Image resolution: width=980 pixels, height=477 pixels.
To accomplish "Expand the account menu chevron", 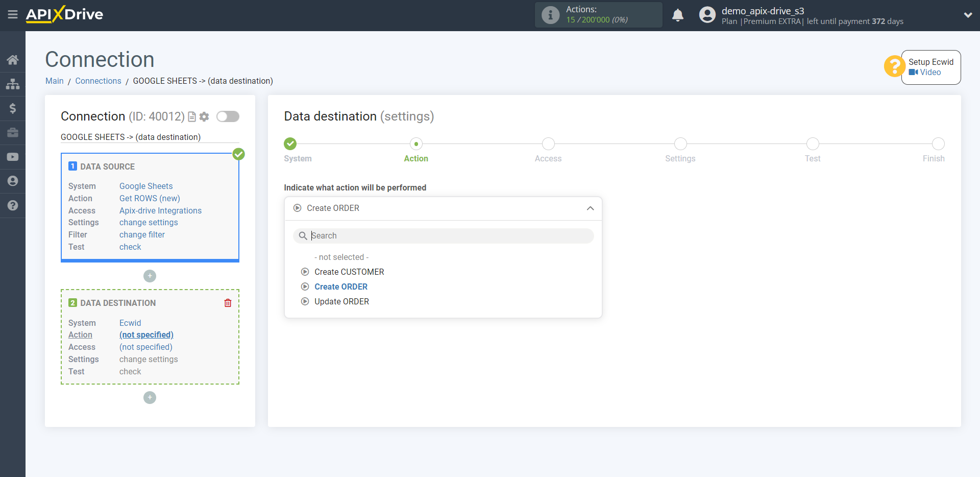I will point(968,15).
